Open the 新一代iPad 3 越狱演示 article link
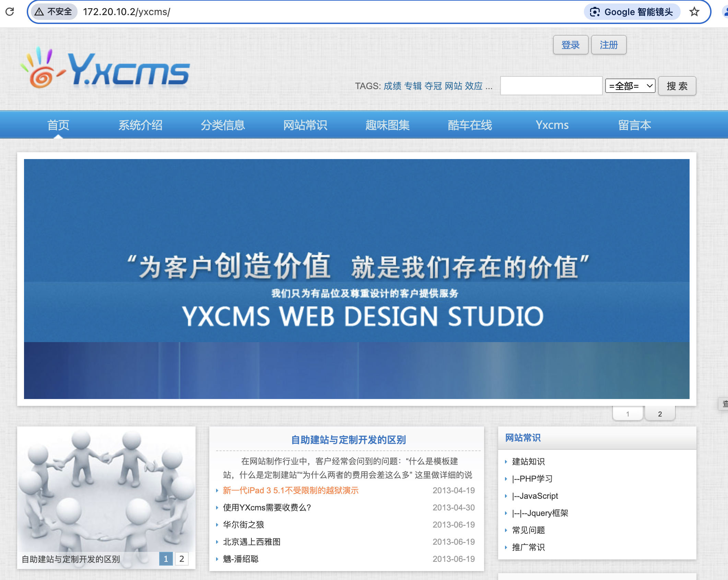Viewport: 728px width, 580px height. pos(291,490)
